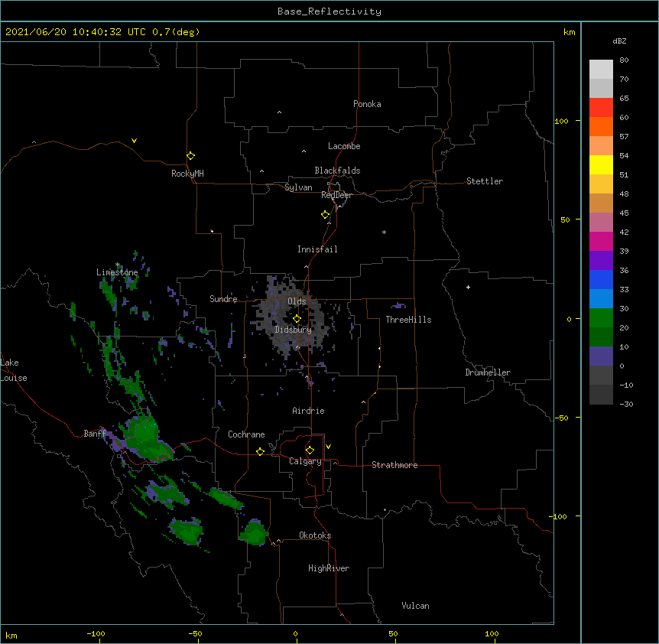Click the Drumheller label

[x=488, y=372]
